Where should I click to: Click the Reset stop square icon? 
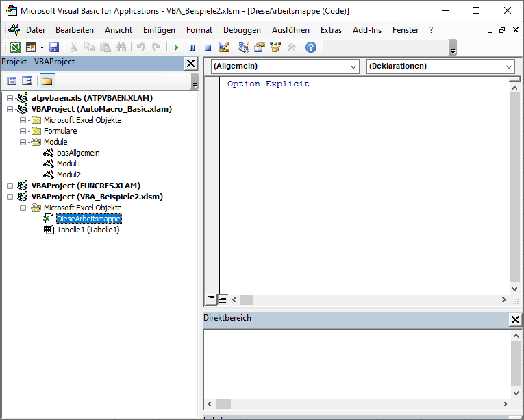point(208,47)
